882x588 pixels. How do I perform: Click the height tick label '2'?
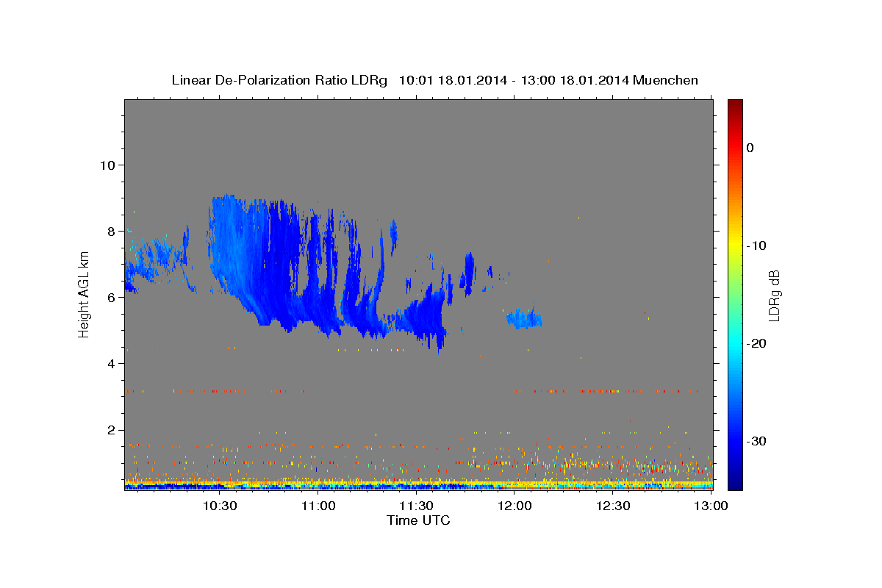pos(111,429)
